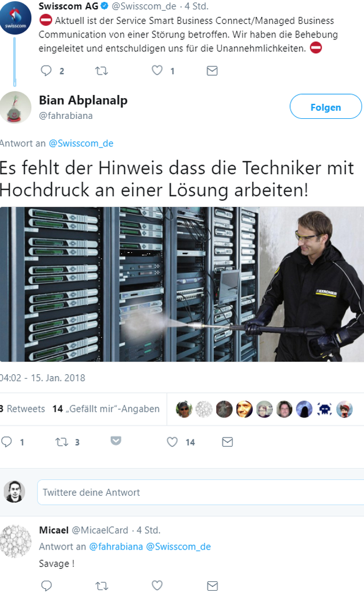The width and height of the screenshot is (364, 597).
Task: Open @fahrabiana link in Micael's reply
Action: 116,547
